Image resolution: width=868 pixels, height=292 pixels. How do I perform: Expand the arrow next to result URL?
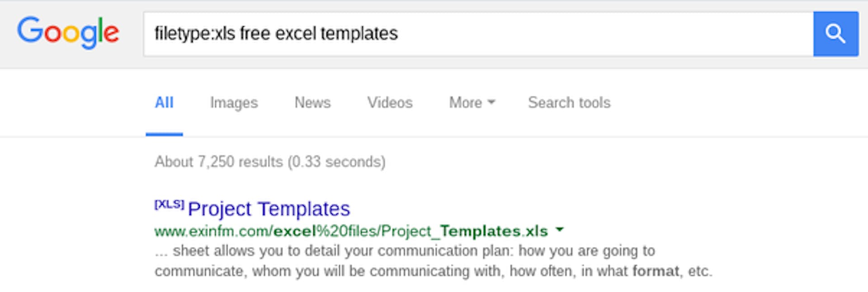(560, 230)
